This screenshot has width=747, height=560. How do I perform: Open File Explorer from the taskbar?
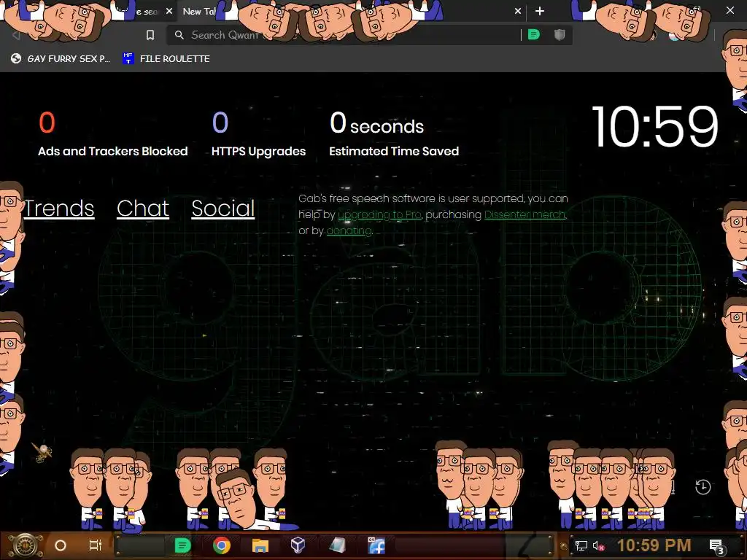point(260,545)
